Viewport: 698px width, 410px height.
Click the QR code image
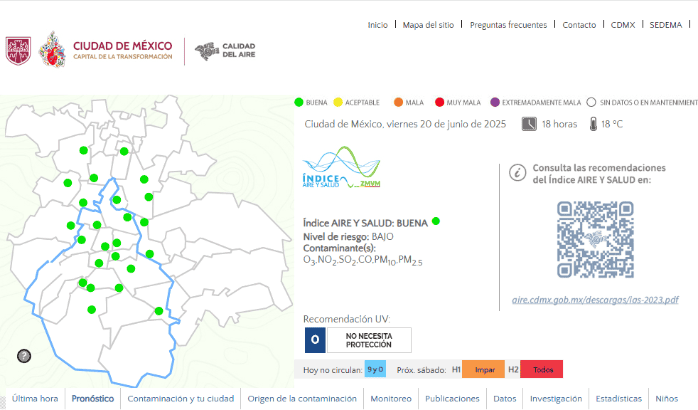594,239
